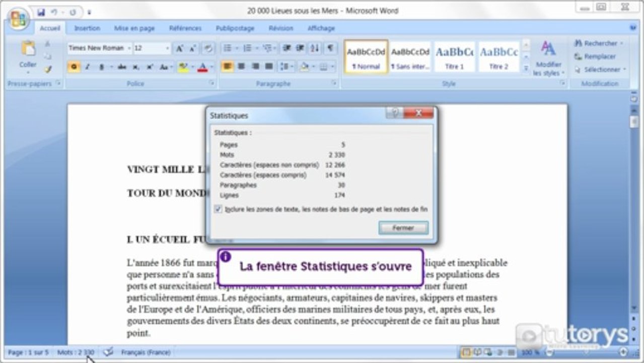
Task: Apply the Titre 2 style
Action: tap(498, 56)
